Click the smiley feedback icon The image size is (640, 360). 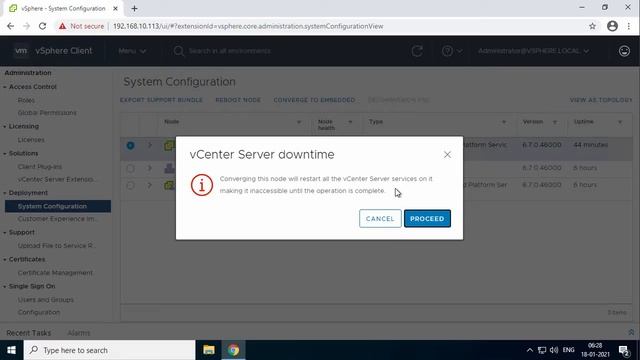pos(624,51)
